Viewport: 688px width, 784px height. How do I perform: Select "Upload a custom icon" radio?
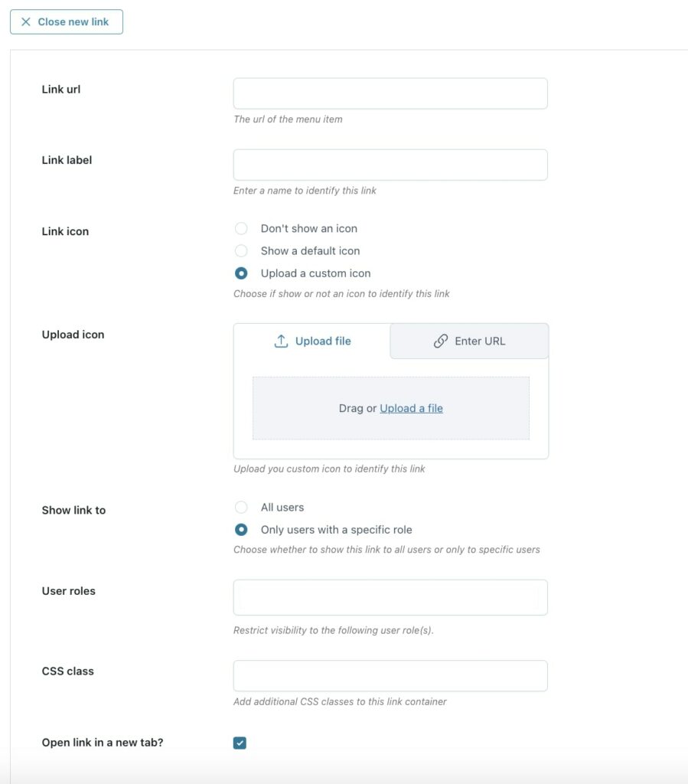click(x=241, y=273)
